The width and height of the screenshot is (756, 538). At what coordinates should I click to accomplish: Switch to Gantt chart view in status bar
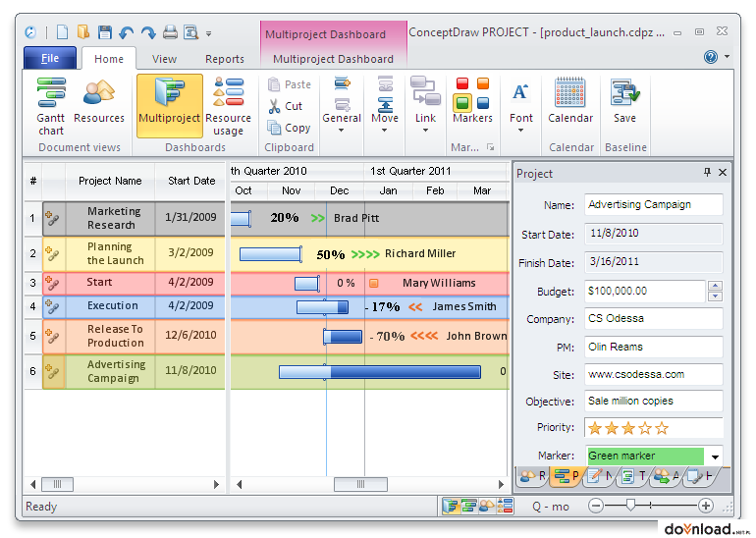click(468, 506)
